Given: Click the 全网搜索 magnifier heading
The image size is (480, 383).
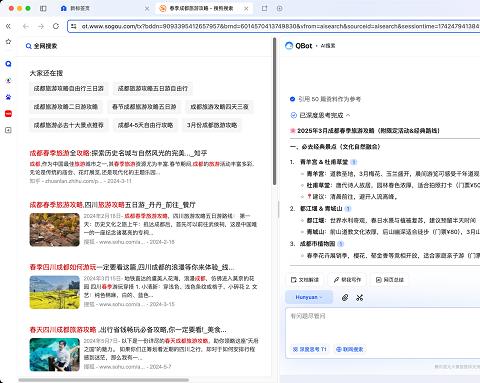Looking at the screenshot, I should coord(42,46).
